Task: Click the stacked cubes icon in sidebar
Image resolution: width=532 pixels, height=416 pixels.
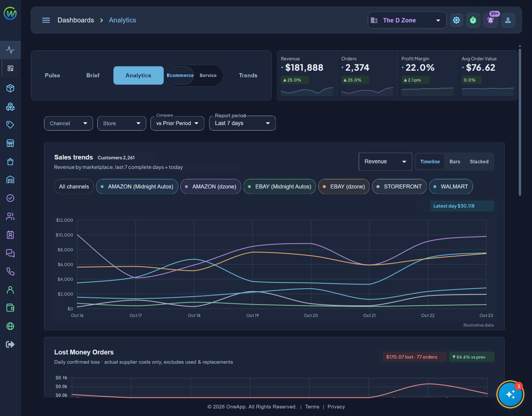Action: tap(10, 106)
